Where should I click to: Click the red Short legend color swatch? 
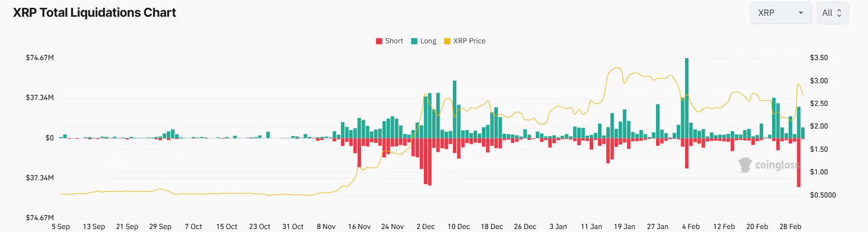[x=379, y=41]
